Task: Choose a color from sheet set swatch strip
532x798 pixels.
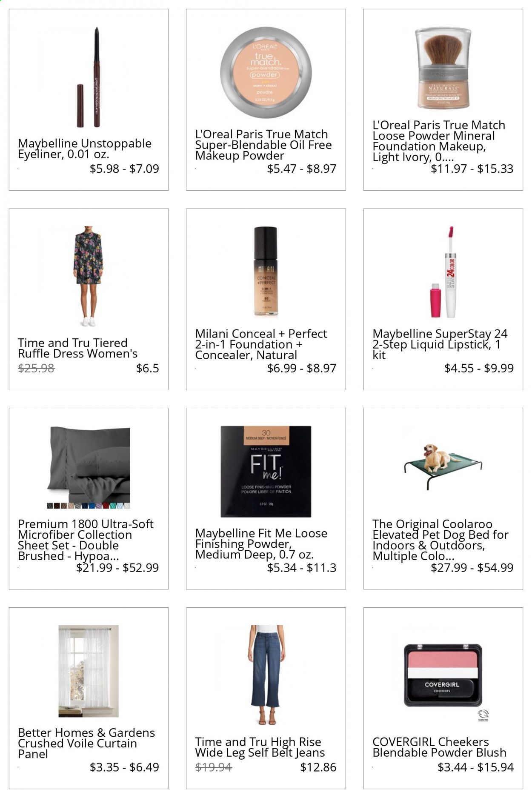Action: coord(89,506)
